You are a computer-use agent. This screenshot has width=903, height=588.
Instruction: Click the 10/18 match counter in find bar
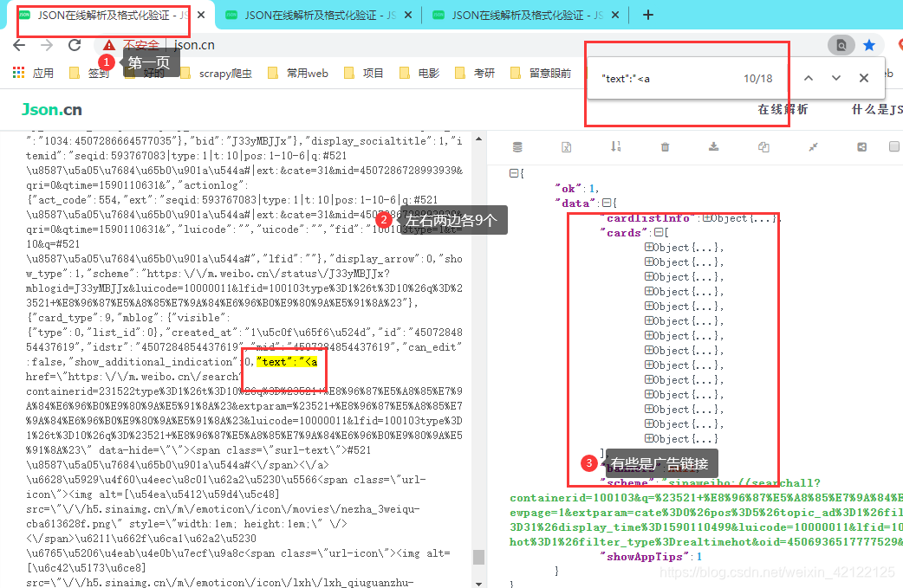(758, 79)
